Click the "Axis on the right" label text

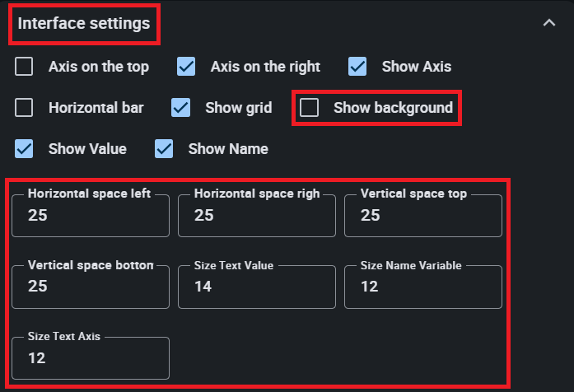(x=265, y=67)
